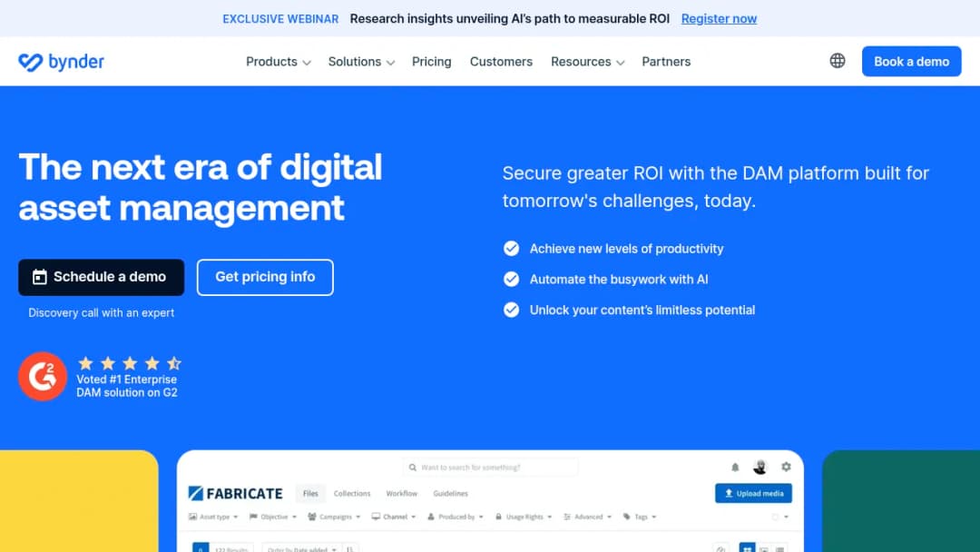Image resolution: width=980 pixels, height=552 pixels.
Task: Open the Campaigns filter dropdown
Action: (x=334, y=517)
